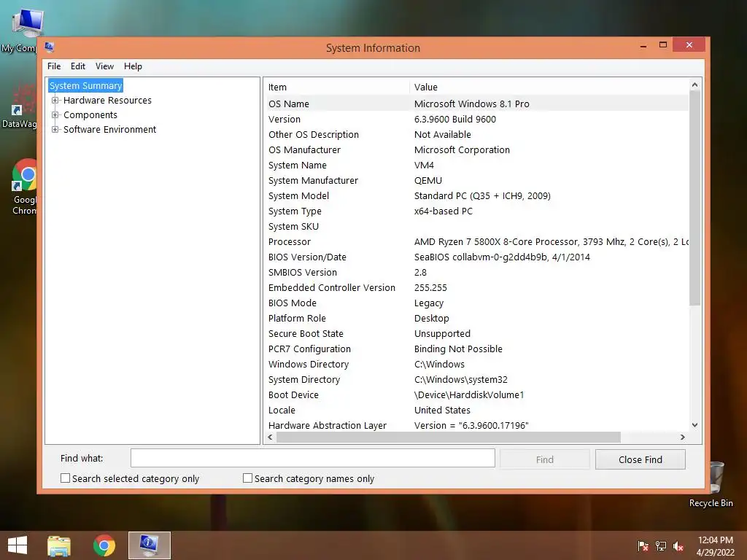This screenshot has width=747, height=560.
Task: Click the vertical scrollbar up arrow
Action: (x=694, y=85)
